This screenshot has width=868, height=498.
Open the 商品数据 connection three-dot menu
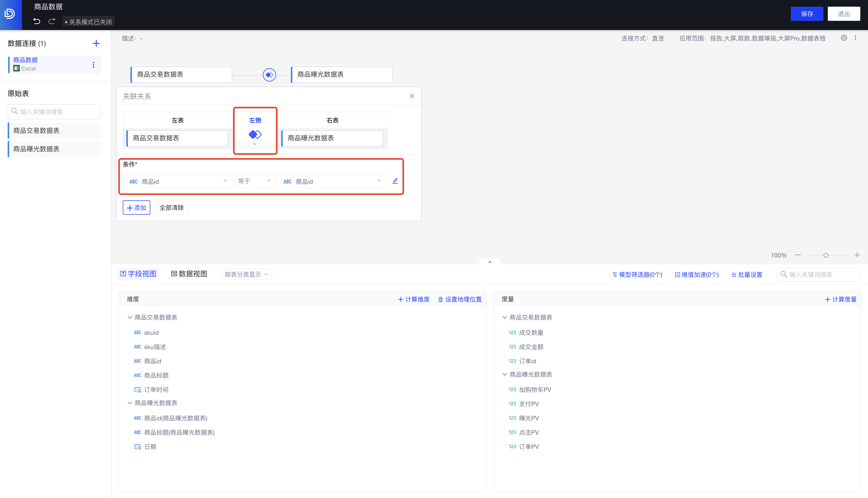93,65
